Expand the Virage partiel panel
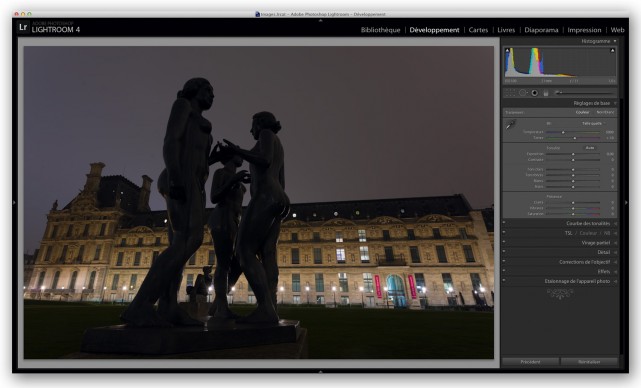641x388 pixels. point(615,242)
